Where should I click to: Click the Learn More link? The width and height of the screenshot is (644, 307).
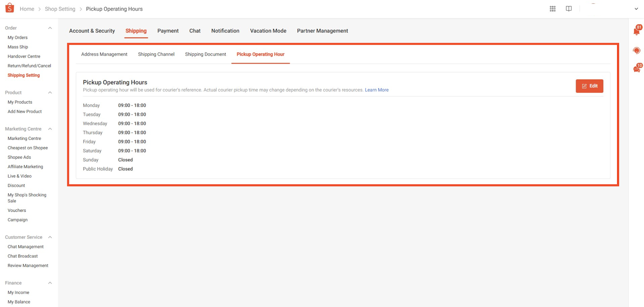[376, 90]
